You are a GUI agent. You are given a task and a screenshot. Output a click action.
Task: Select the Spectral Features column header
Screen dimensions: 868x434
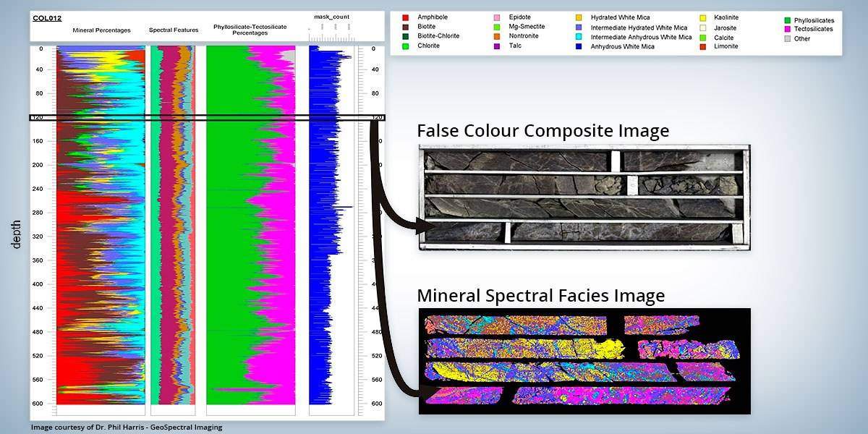point(171,30)
